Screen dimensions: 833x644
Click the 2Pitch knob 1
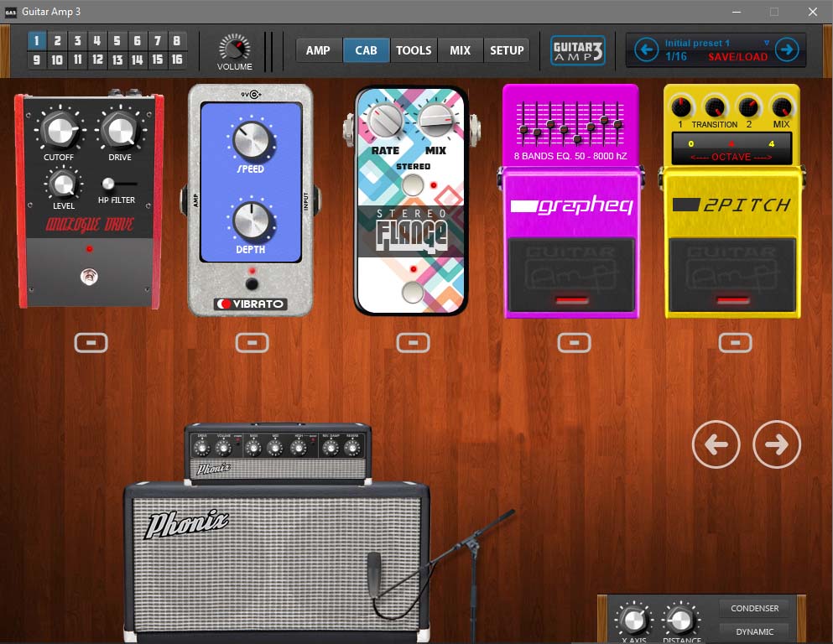click(x=680, y=107)
